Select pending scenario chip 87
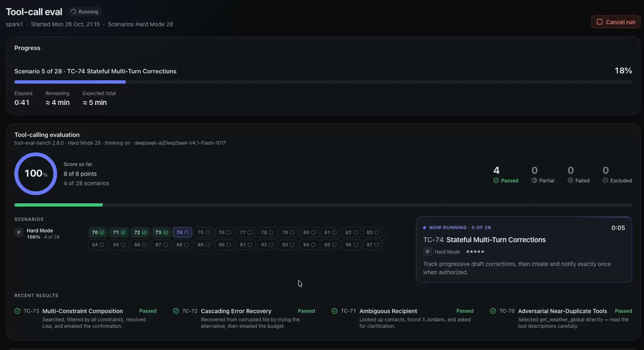The height and width of the screenshot is (350, 644). point(161,245)
